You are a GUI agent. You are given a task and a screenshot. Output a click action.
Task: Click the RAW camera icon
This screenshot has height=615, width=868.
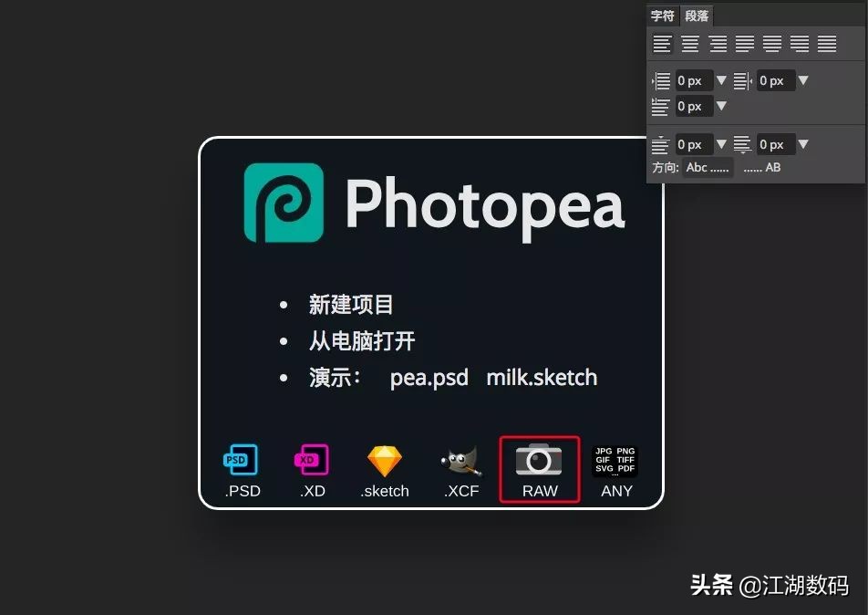(539, 459)
